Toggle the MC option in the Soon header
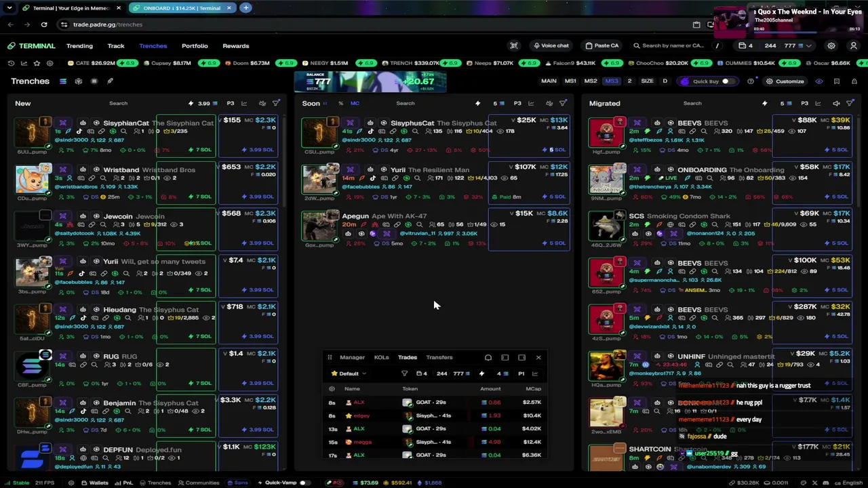Image resolution: width=868 pixels, height=488 pixels. coord(355,104)
